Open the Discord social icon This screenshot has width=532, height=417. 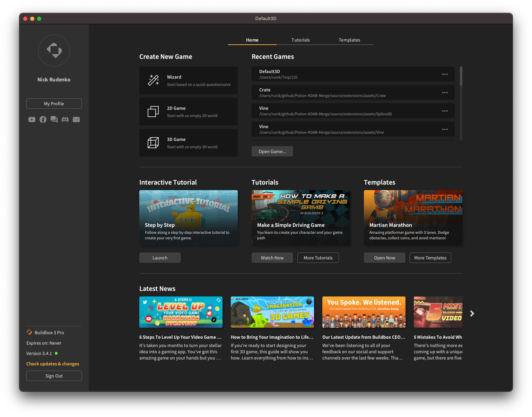pos(65,119)
